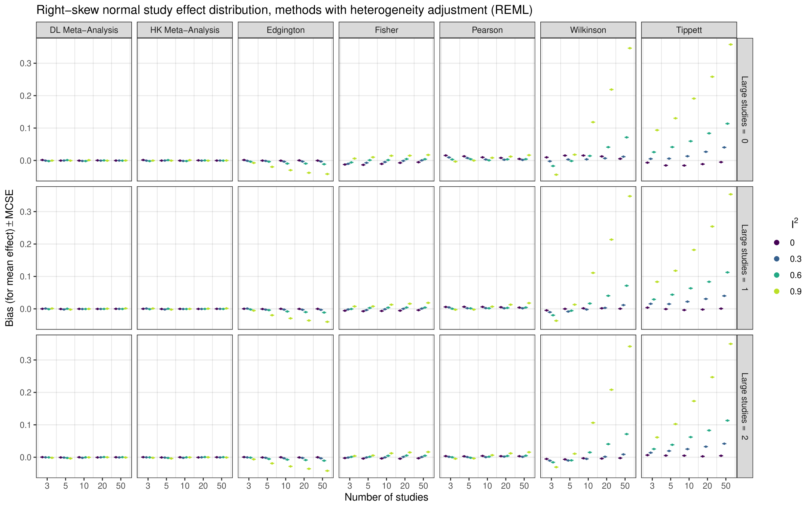Click the Edgington facet header
The width and height of the screenshot is (812, 508).
point(286,30)
